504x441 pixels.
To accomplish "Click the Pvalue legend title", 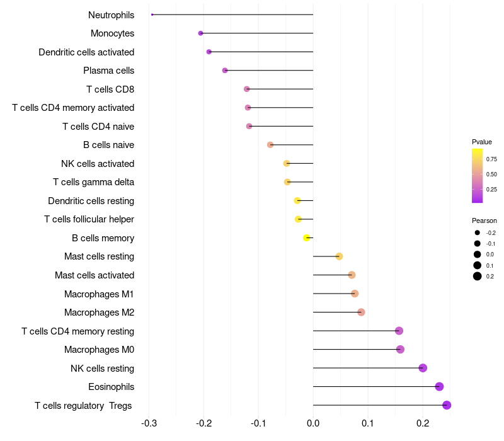I will (x=481, y=142).
